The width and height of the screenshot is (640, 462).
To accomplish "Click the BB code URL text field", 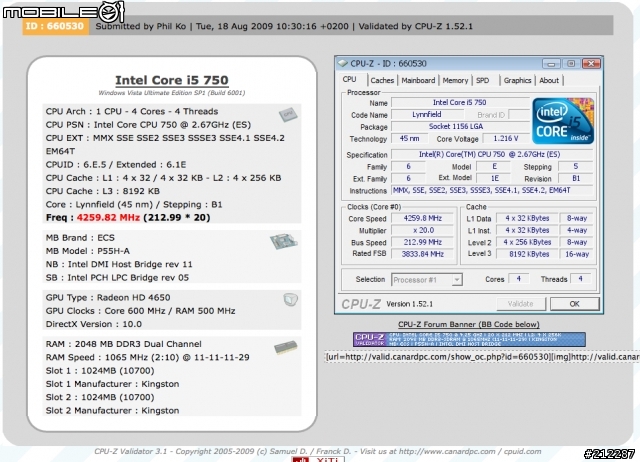I will point(482,357).
